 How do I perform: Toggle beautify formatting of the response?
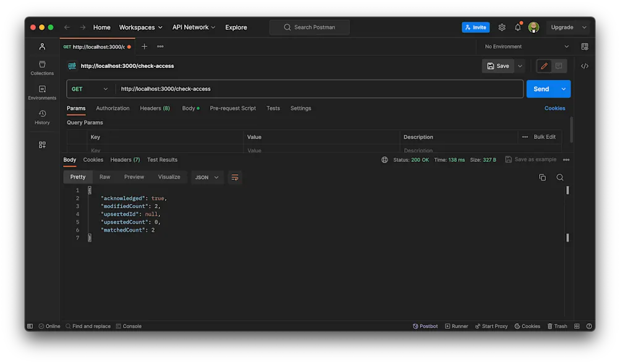coord(234,177)
